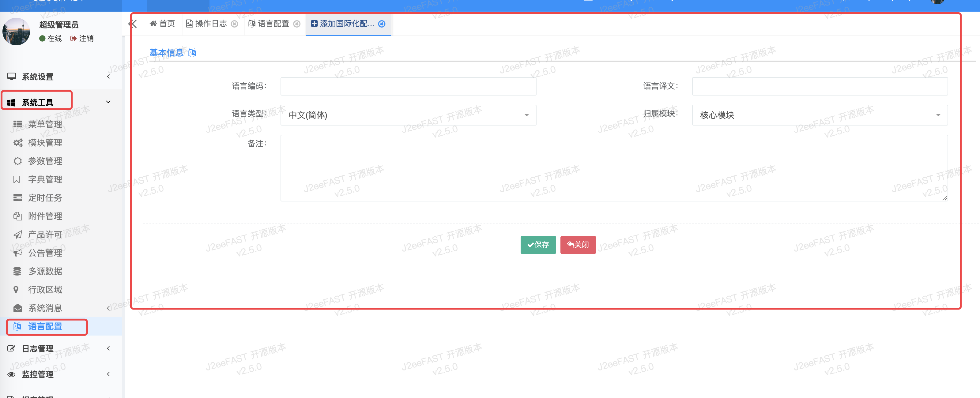The image size is (980, 398).
Task: Click the red 关闭 button
Action: pos(578,245)
